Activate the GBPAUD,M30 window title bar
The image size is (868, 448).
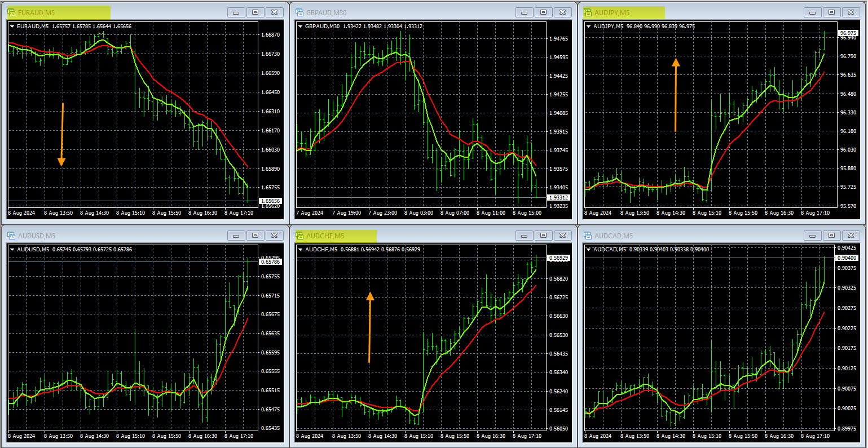click(x=406, y=12)
